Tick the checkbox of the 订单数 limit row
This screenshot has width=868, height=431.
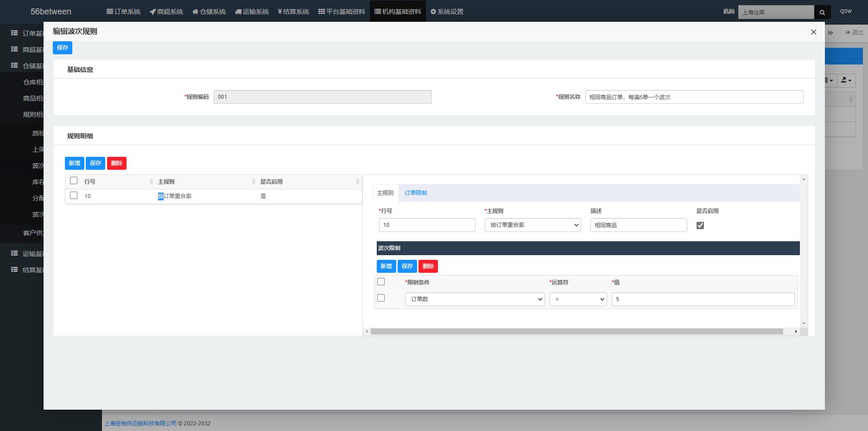tap(381, 298)
